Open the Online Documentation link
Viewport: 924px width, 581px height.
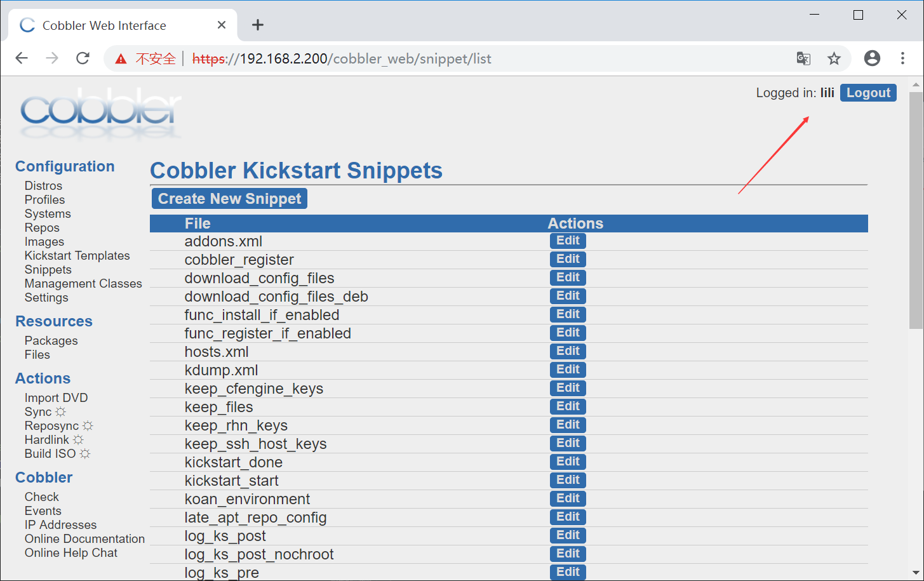pos(85,539)
